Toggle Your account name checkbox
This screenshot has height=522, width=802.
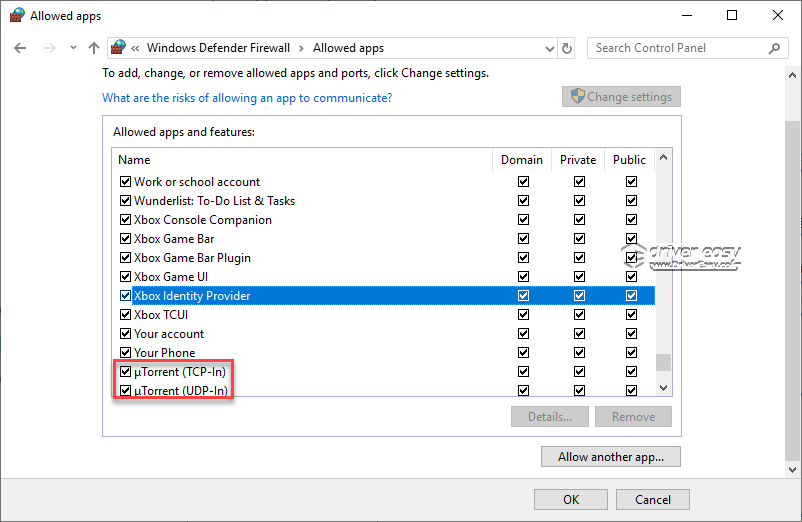click(x=125, y=333)
